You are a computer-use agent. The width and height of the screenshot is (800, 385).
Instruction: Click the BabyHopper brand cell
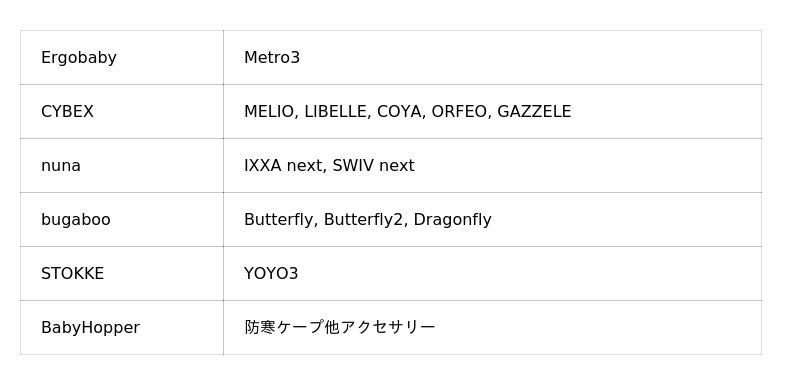(x=121, y=328)
